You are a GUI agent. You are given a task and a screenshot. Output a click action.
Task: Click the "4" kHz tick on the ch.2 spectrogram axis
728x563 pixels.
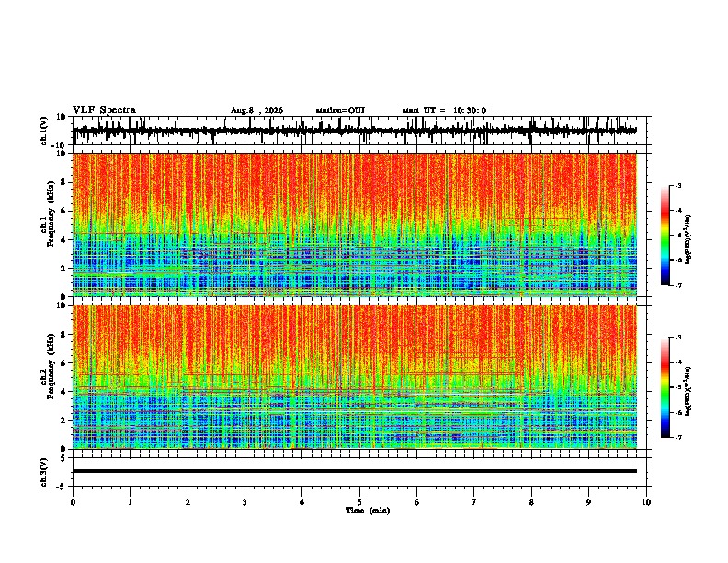63,392
